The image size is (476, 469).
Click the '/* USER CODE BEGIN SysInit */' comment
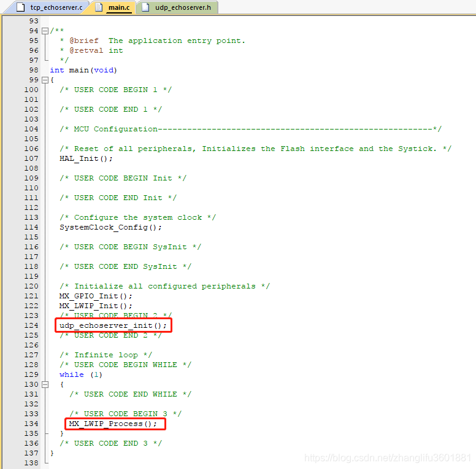[x=130, y=247]
